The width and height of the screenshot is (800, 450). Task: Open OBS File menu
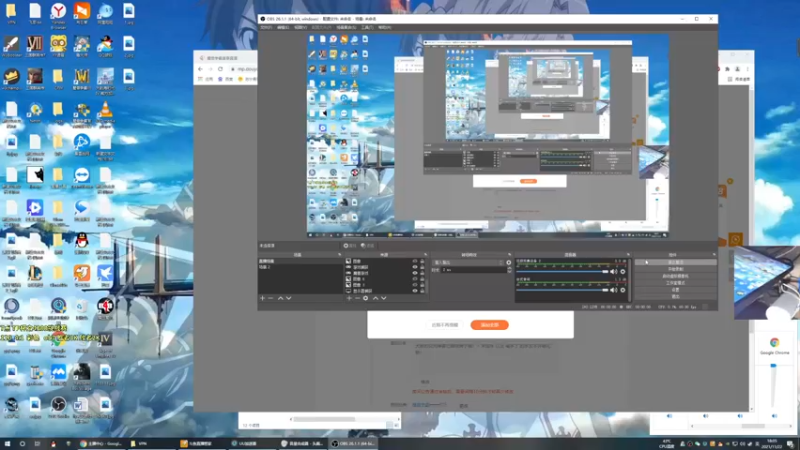266,28
